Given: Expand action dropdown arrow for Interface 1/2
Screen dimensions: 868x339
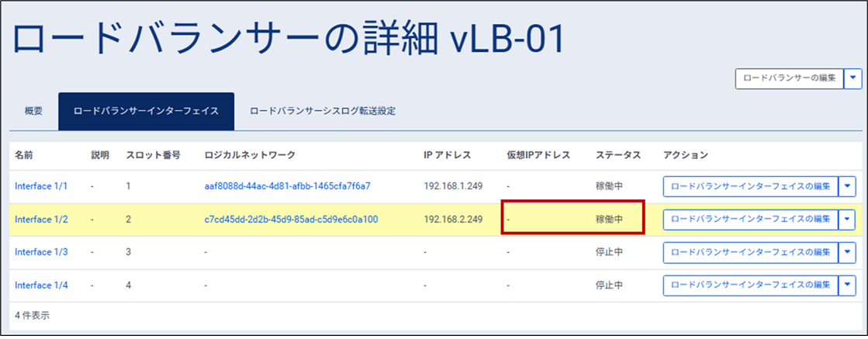Looking at the screenshot, I should tap(847, 220).
